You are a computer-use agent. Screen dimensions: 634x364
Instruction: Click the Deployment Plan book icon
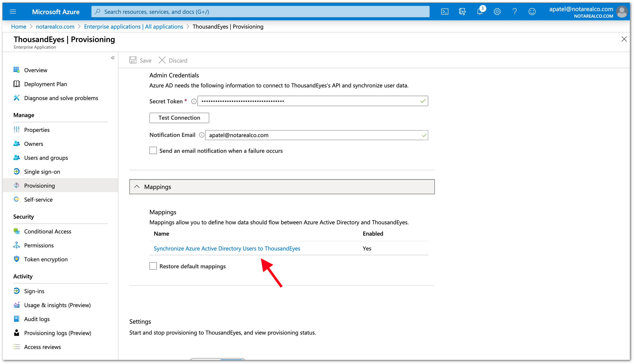pyautogui.click(x=17, y=84)
